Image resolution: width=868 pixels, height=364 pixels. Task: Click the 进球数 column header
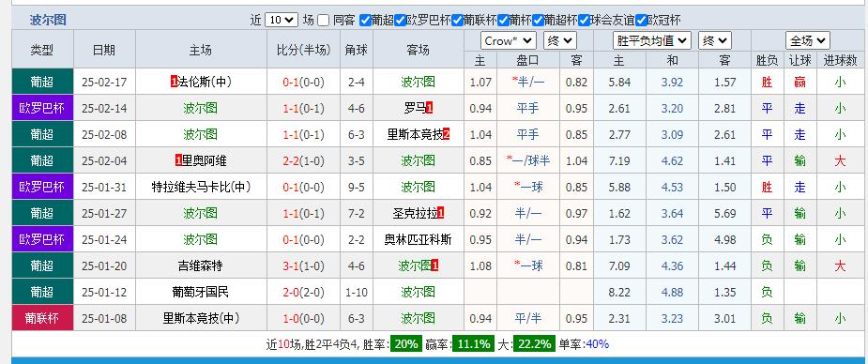click(840, 60)
